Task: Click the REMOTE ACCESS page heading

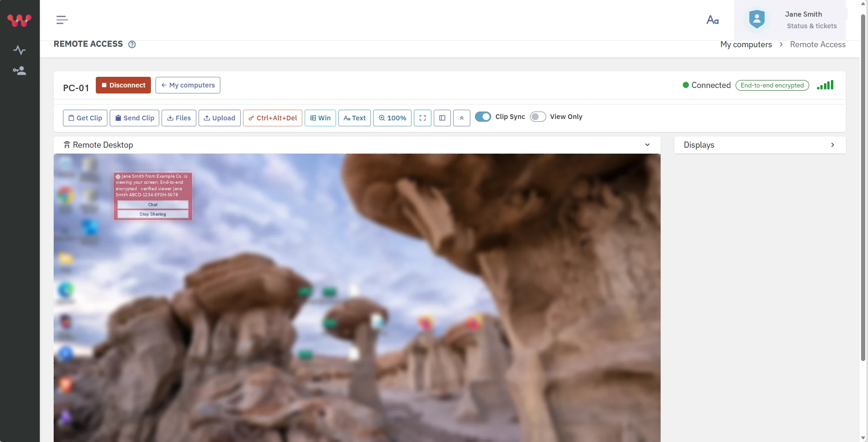Action: (88, 44)
